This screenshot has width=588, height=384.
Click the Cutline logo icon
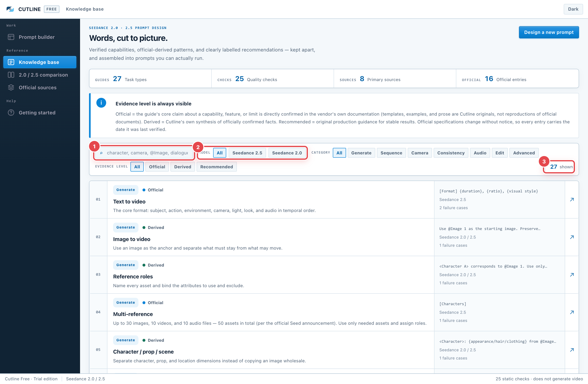pyautogui.click(x=10, y=9)
